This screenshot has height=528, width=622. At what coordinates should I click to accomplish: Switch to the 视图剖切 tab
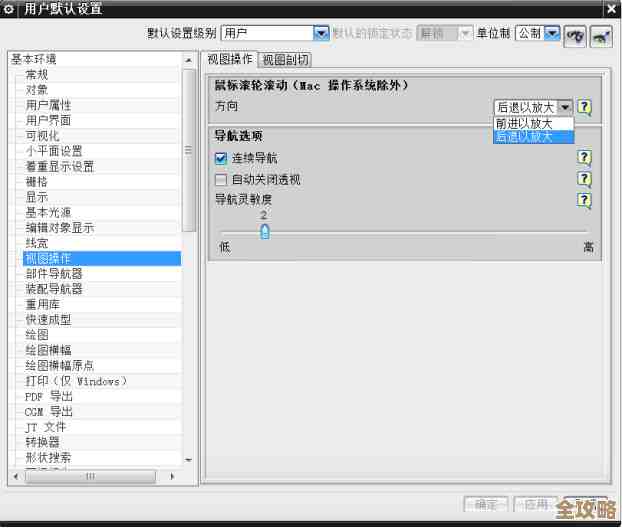pos(285,60)
